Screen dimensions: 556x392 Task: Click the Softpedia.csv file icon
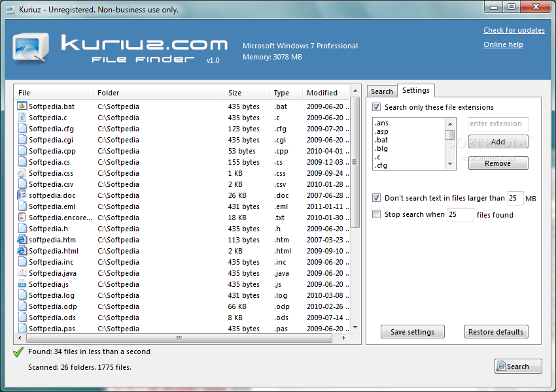point(22,184)
